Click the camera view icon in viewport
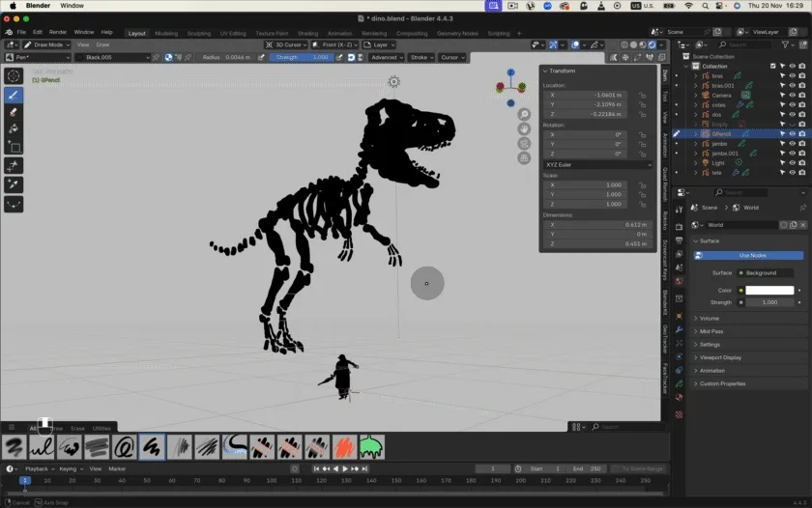812x508 pixels. pos(524,143)
